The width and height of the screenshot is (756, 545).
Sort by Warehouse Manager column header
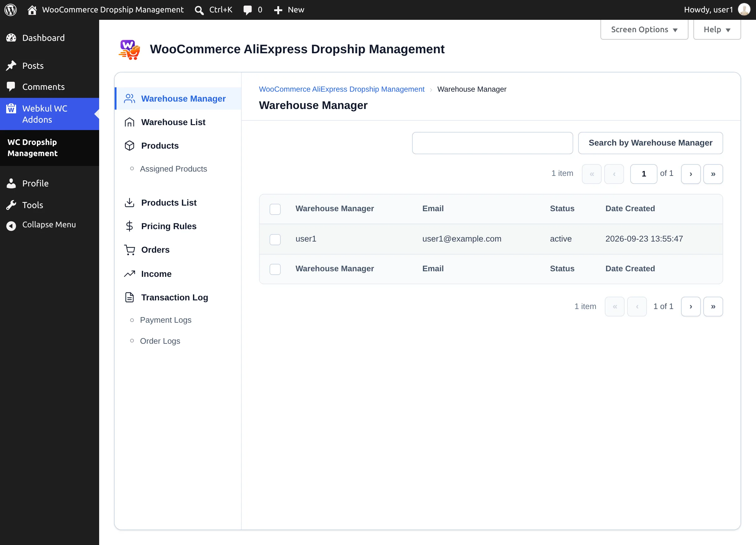click(x=334, y=208)
